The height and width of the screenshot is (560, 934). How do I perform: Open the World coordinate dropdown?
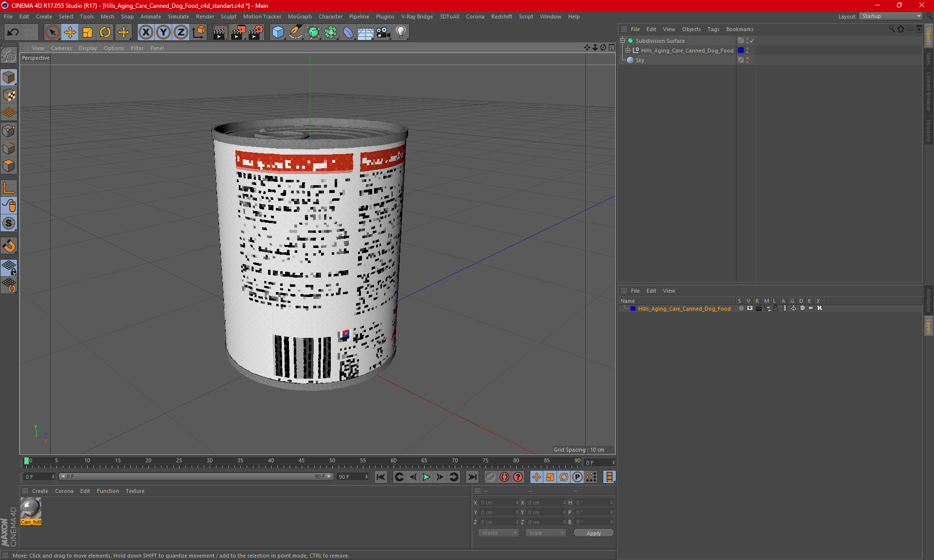[x=499, y=533]
